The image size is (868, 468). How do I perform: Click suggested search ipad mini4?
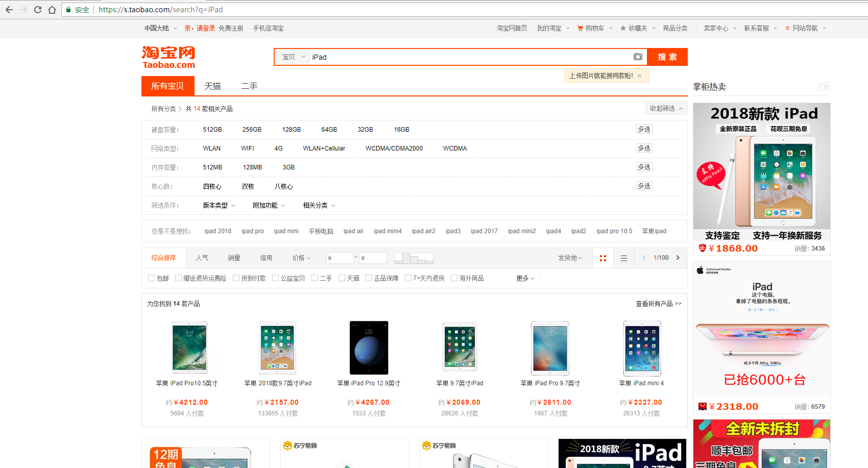[388, 231]
